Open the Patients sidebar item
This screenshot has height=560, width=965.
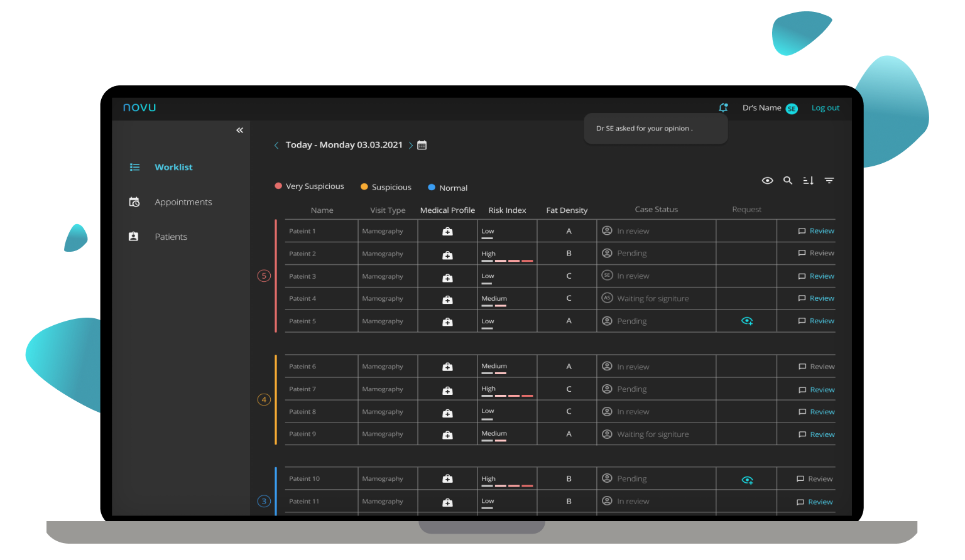coord(171,237)
